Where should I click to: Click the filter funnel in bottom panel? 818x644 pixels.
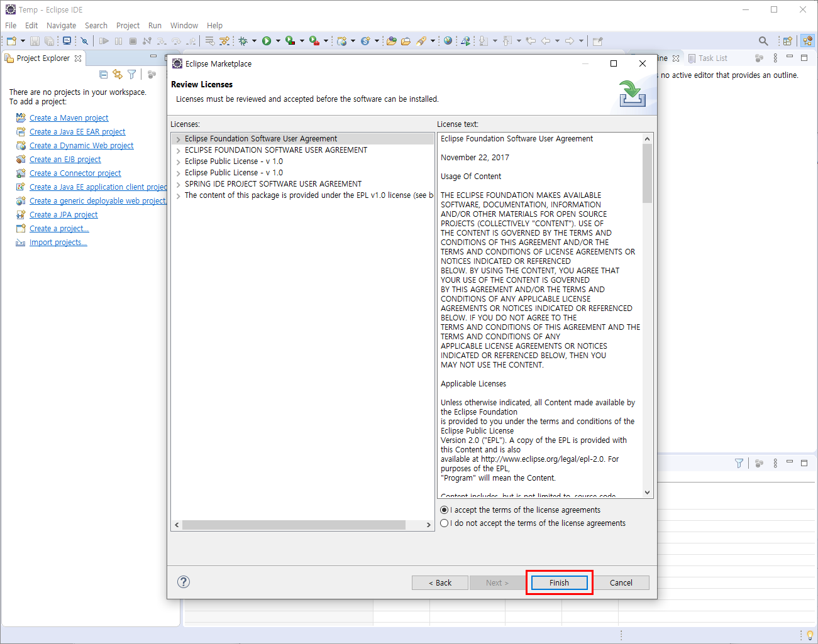pyautogui.click(x=739, y=463)
